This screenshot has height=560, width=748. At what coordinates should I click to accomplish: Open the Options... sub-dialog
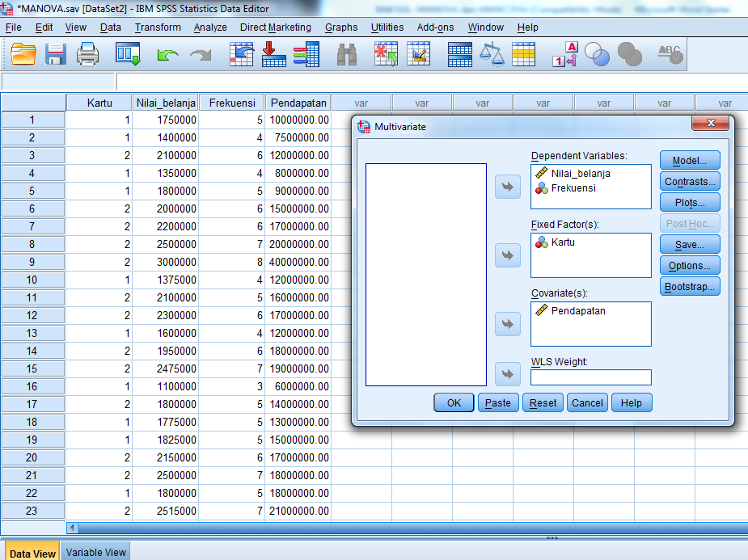pyautogui.click(x=689, y=266)
